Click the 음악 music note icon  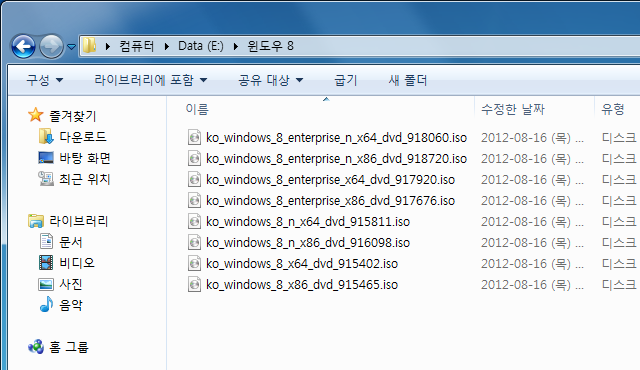(x=46, y=304)
